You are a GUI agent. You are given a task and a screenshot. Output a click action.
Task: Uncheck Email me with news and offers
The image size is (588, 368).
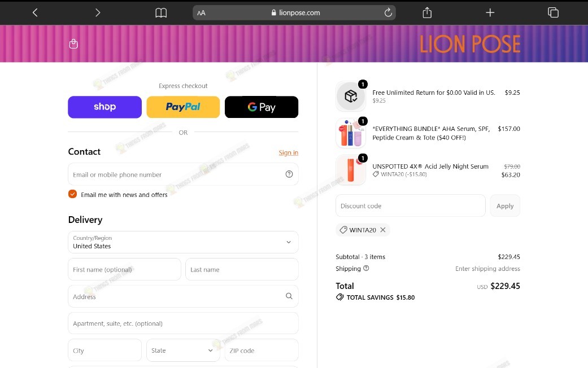point(72,194)
